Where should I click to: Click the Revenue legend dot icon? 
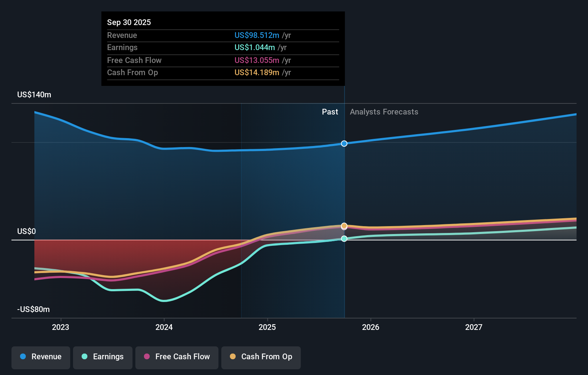coord(22,357)
